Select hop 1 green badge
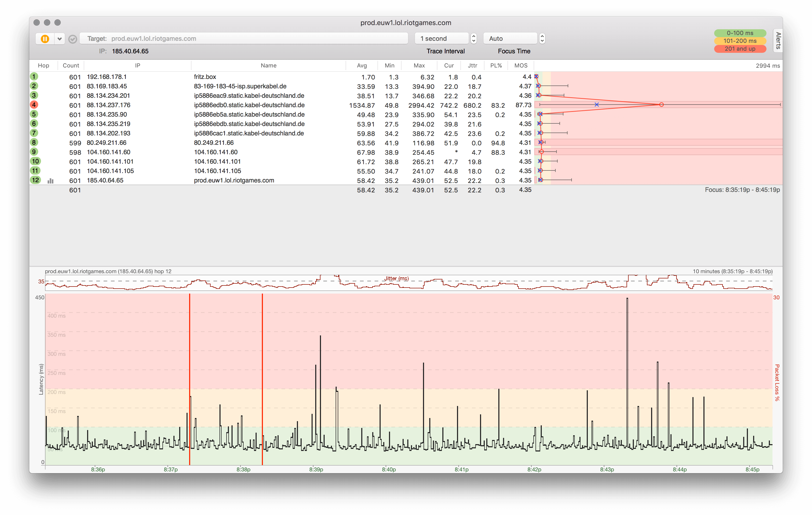Image resolution: width=812 pixels, height=515 pixels. 34,77
